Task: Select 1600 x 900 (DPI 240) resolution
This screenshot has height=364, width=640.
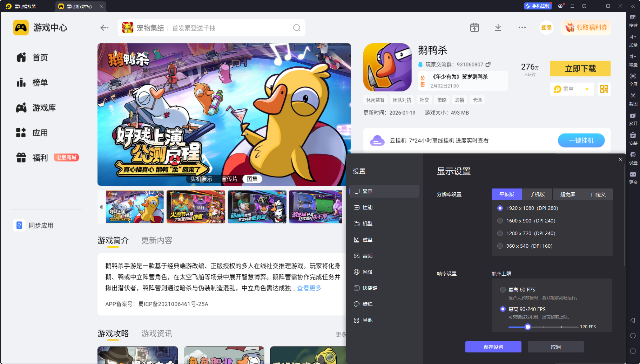Action: (x=500, y=221)
